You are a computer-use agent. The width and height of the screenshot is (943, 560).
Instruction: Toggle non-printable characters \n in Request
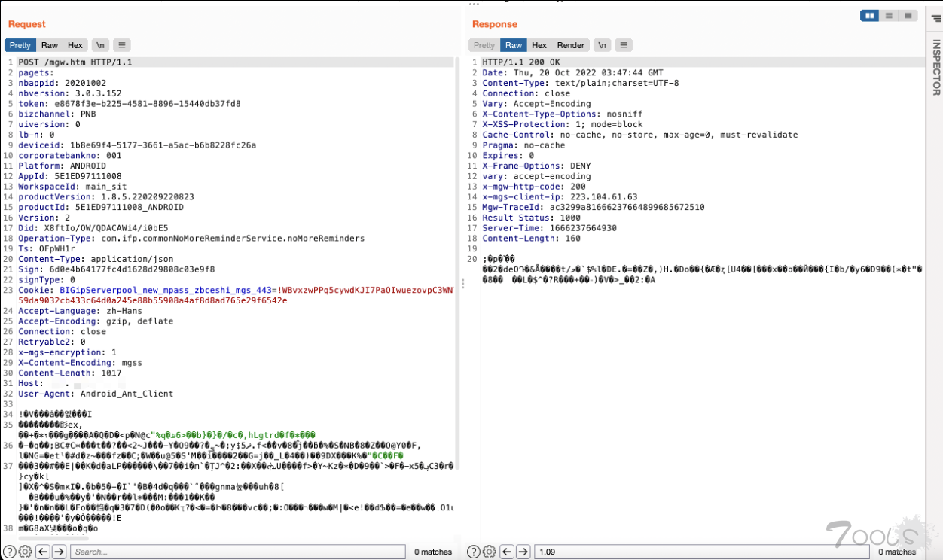point(99,45)
